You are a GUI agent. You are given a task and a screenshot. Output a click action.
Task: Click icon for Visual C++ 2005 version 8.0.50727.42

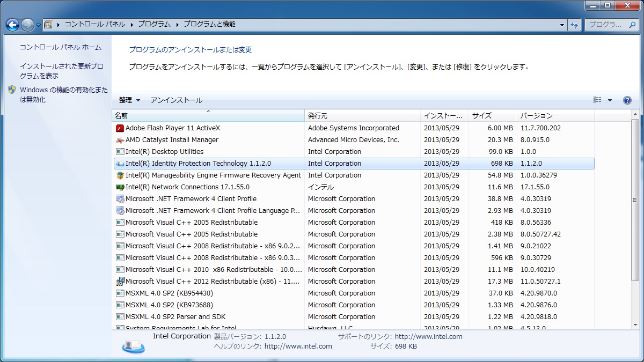coord(120,234)
